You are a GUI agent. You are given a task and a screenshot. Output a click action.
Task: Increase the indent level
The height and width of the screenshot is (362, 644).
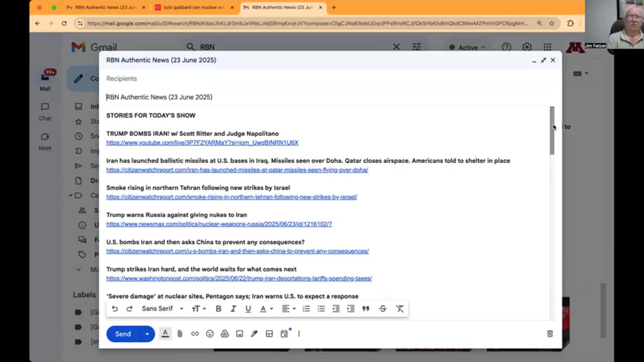(x=351, y=309)
